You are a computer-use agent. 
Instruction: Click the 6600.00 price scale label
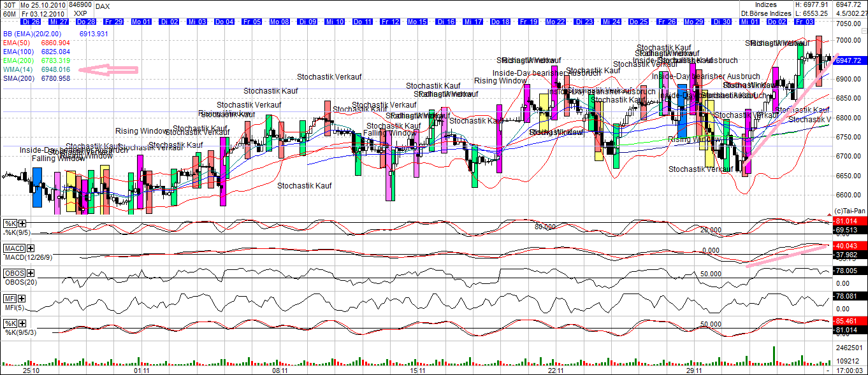pos(848,195)
